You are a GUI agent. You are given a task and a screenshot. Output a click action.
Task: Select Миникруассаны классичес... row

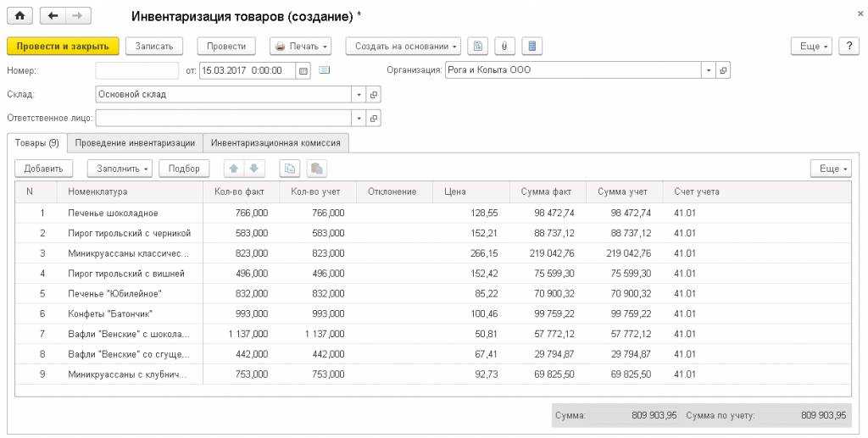tap(433, 253)
